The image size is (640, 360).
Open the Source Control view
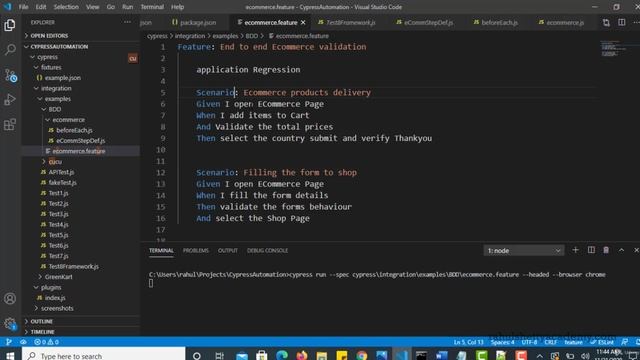(10, 75)
